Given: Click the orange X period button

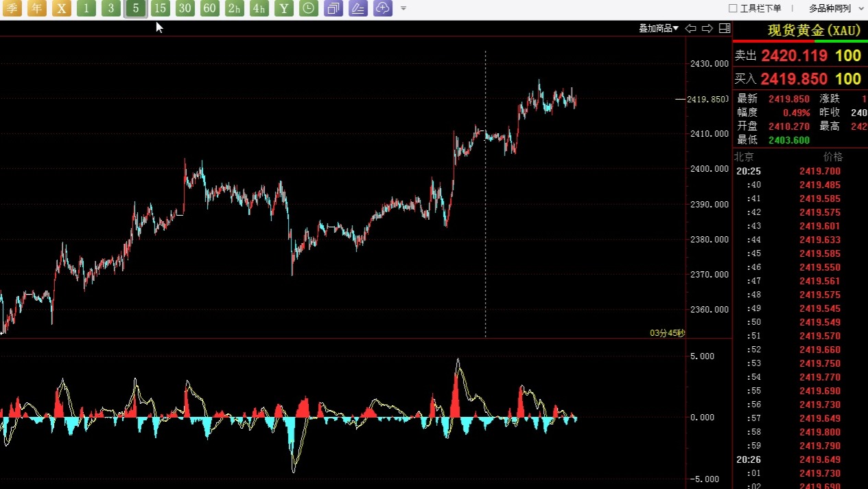Looking at the screenshot, I should point(62,8).
